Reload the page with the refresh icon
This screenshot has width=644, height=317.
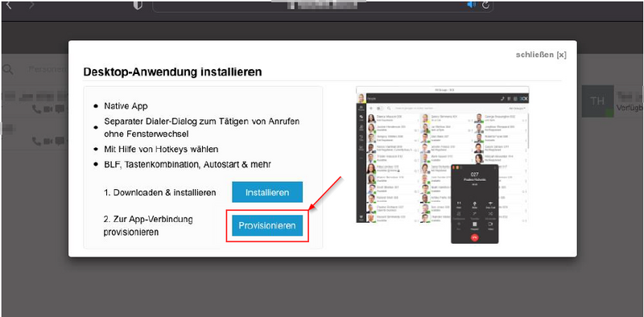[x=485, y=5]
